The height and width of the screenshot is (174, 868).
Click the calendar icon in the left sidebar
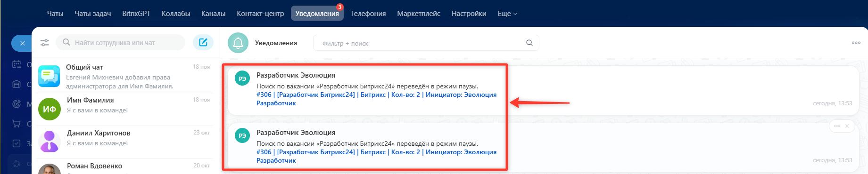click(17, 64)
